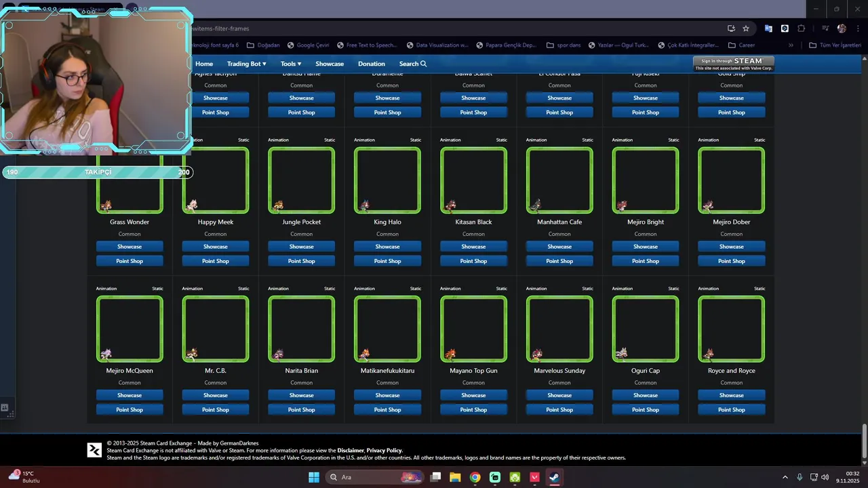Image resolution: width=868 pixels, height=488 pixels.
Task: Click the browser address bar URL
Action: [x=220, y=28]
